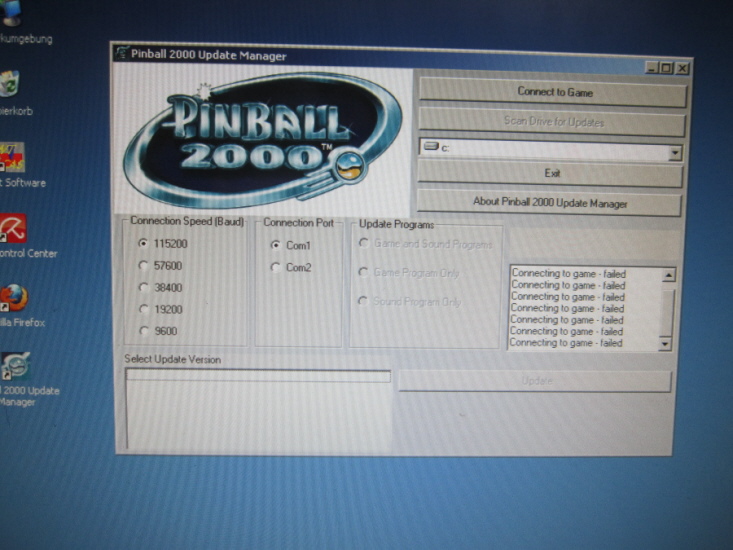Viewport: 733px width, 550px height.
Task: Click the Select Update Version list box
Action: (258, 409)
